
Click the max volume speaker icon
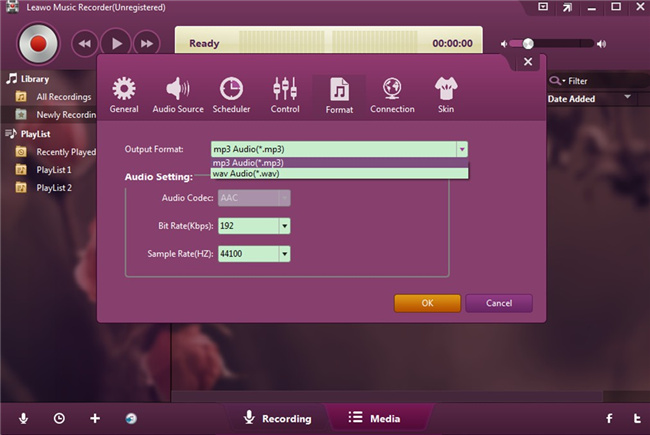coord(601,44)
